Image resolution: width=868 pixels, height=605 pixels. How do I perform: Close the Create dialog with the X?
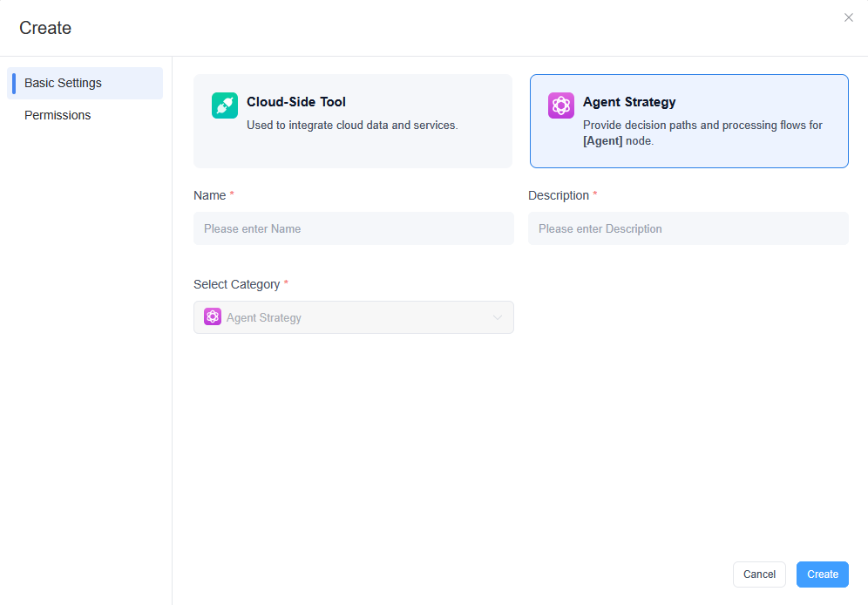(x=848, y=17)
